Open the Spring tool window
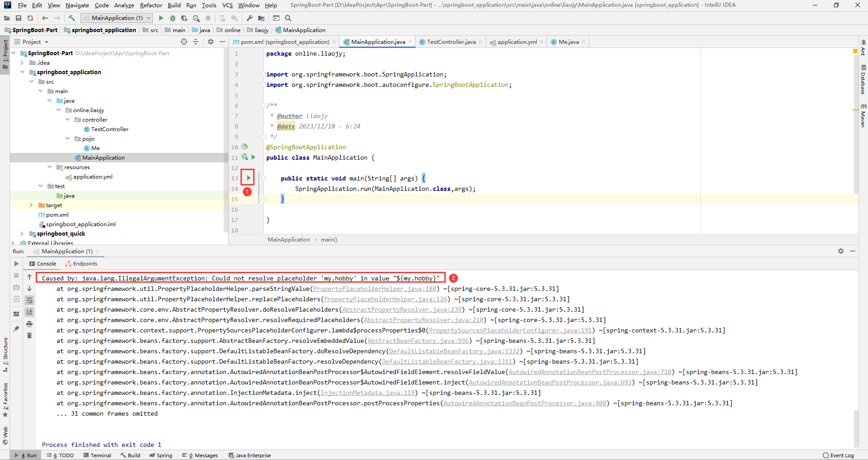 pyautogui.click(x=160, y=455)
